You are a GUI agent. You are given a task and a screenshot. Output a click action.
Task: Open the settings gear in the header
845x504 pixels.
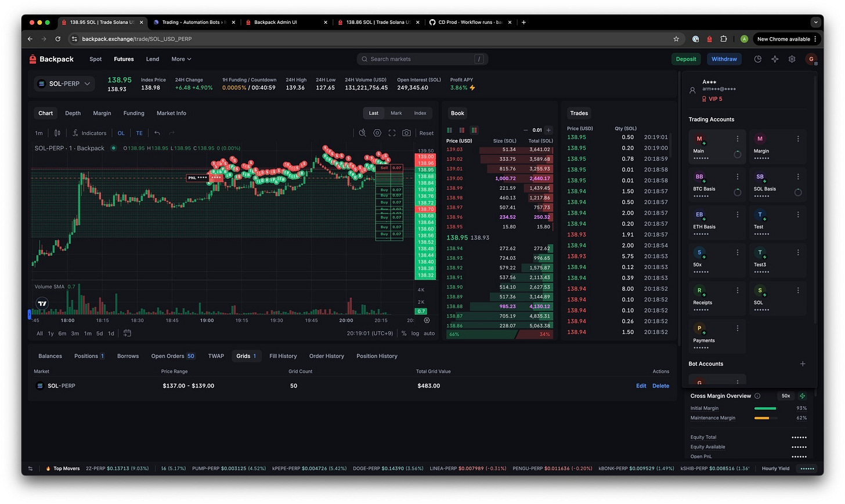click(792, 59)
